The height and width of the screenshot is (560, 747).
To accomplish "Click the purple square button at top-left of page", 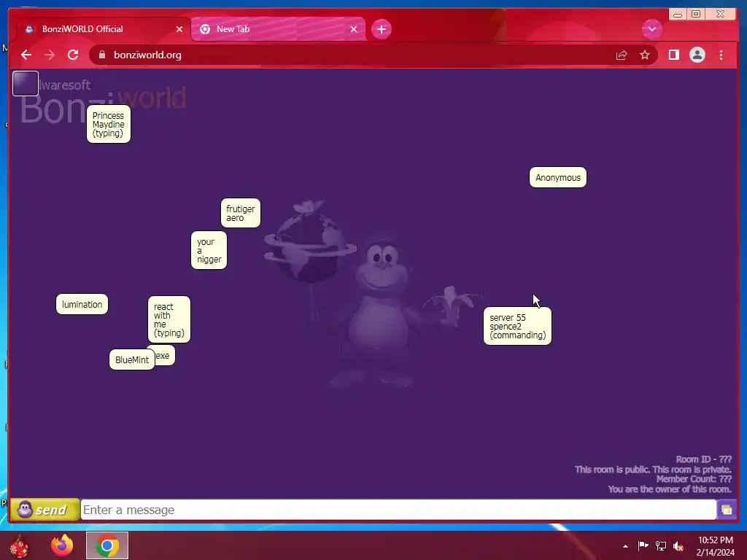I will pos(26,83).
